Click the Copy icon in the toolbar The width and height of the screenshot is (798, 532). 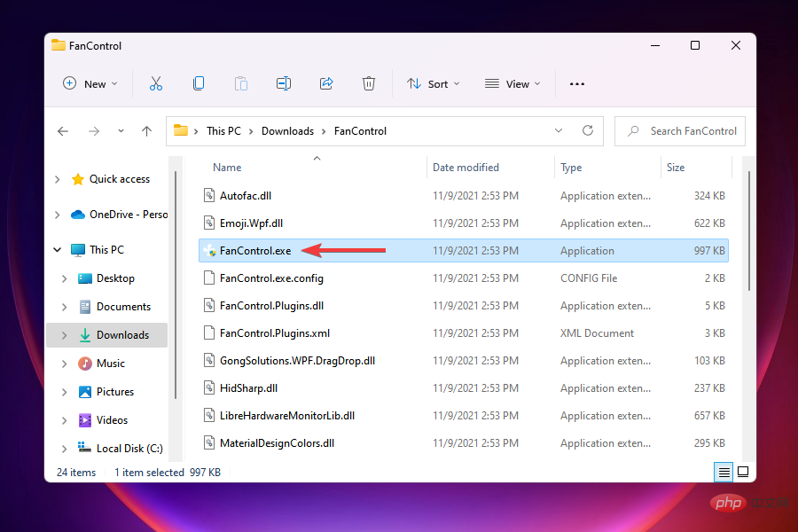pos(199,83)
